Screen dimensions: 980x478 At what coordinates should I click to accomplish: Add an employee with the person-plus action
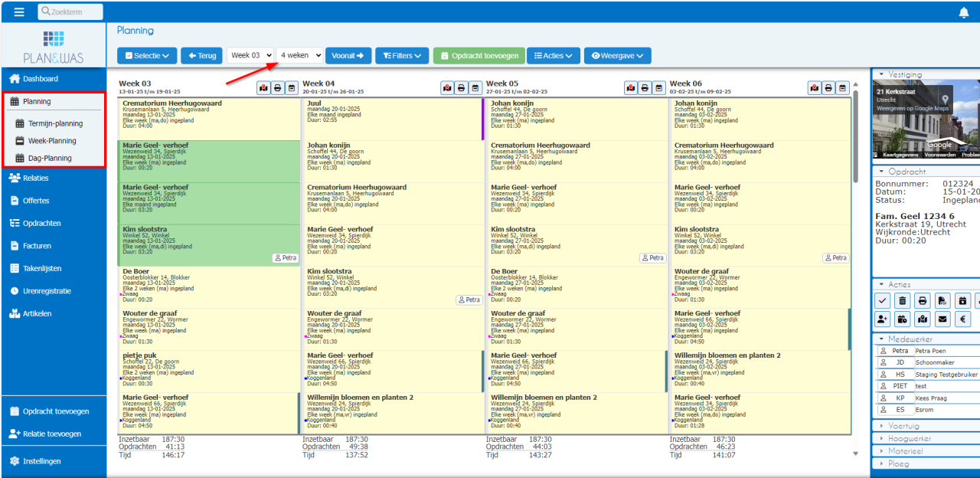pos(883,319)
